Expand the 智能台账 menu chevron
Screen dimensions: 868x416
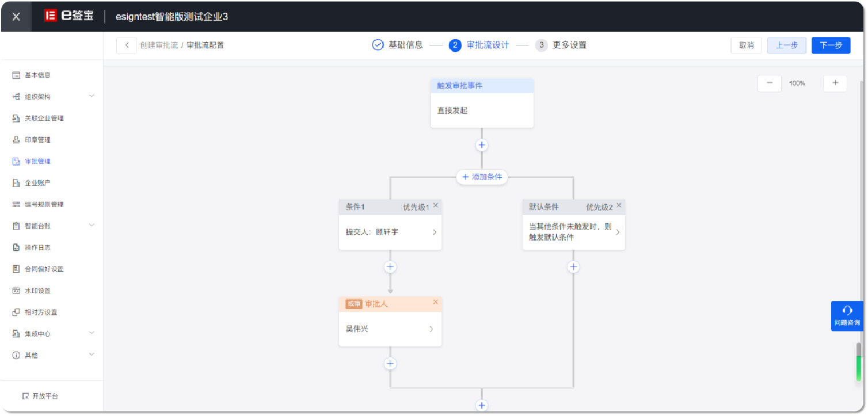pyautogui.click(x=92, y=226)
